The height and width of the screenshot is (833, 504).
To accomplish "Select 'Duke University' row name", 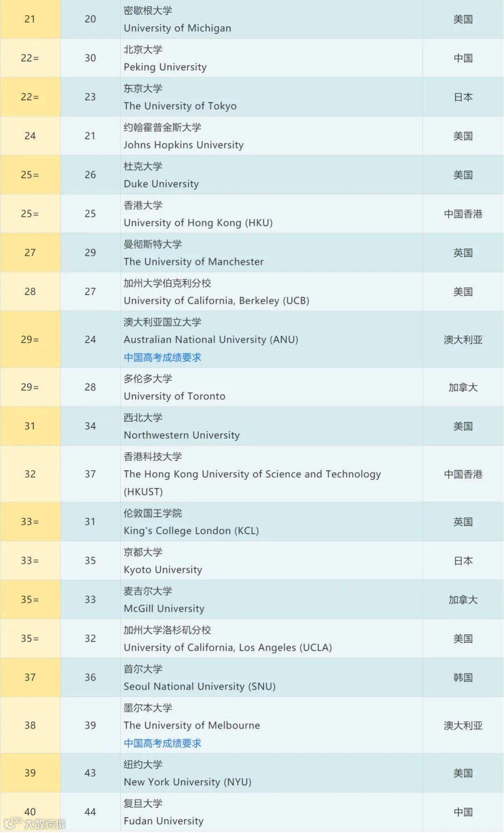I will 161,184.
